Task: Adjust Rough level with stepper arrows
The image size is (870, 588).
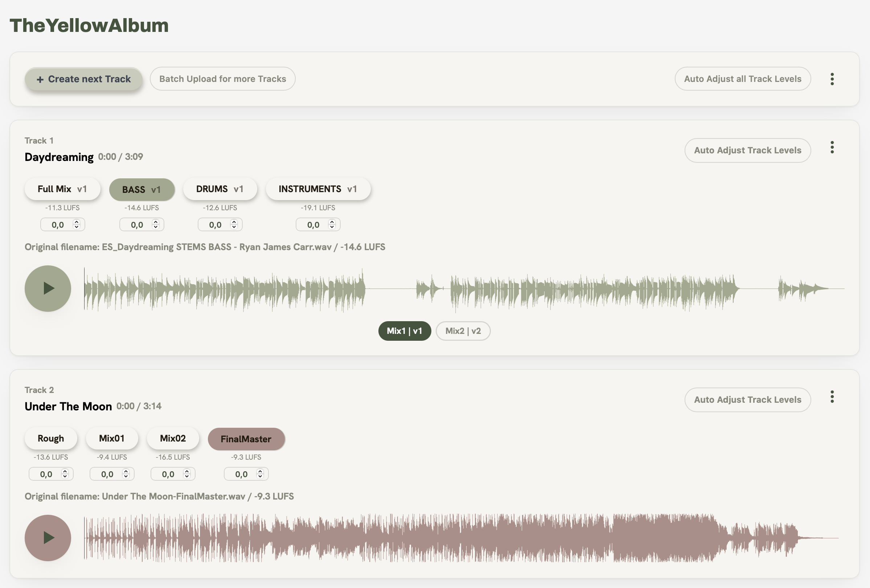Action: point(65,474)
